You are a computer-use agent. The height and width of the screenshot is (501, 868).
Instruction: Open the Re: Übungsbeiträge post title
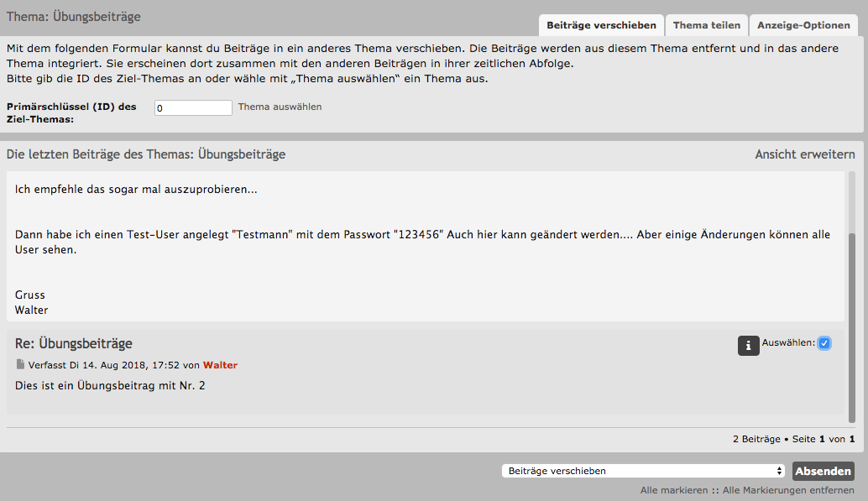click(x=74, y=343)
